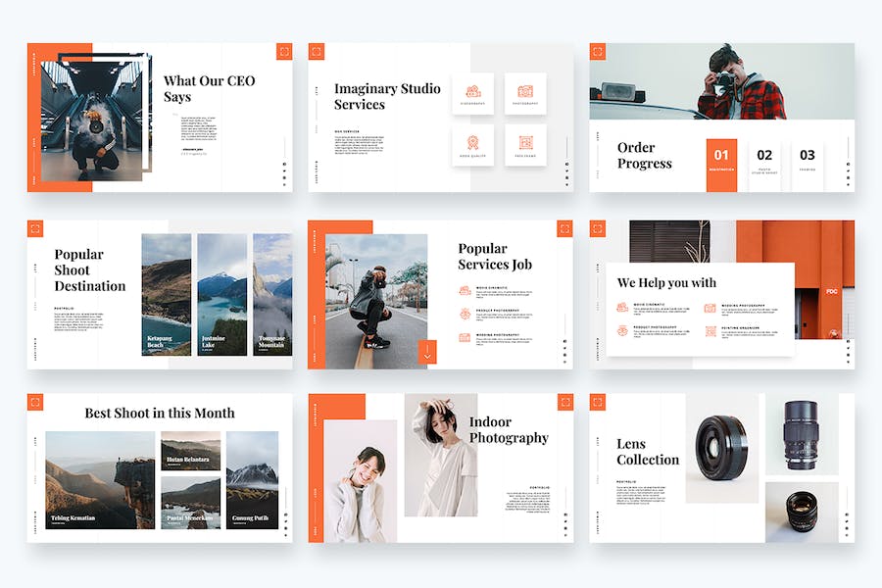Open the Justmine Lake destination image

pos(221,294)
